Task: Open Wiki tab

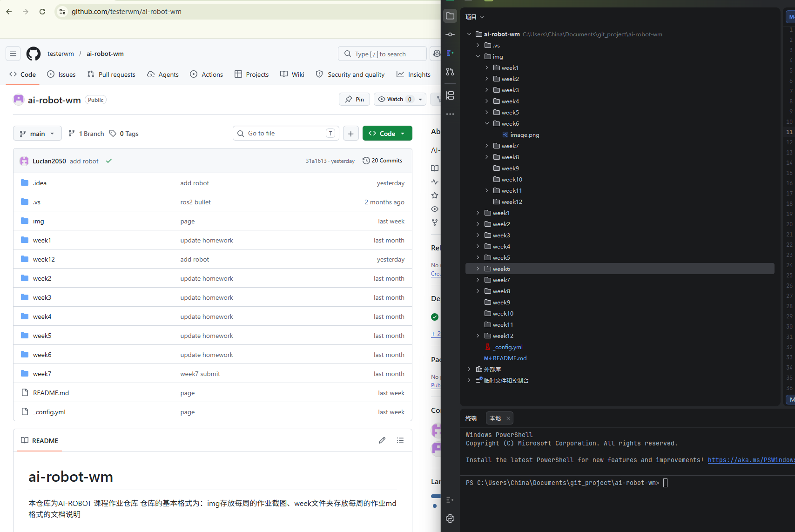Action: point(292,74)
